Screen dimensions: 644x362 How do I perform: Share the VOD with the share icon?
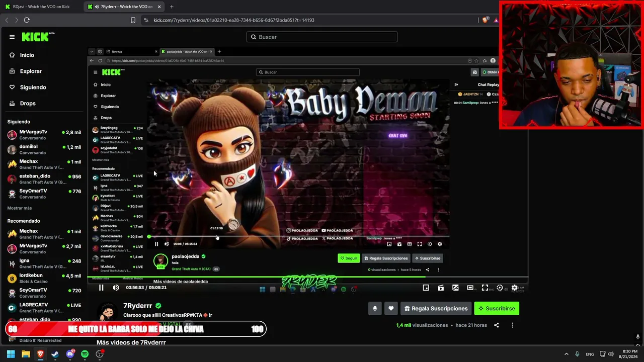point(496,325)
